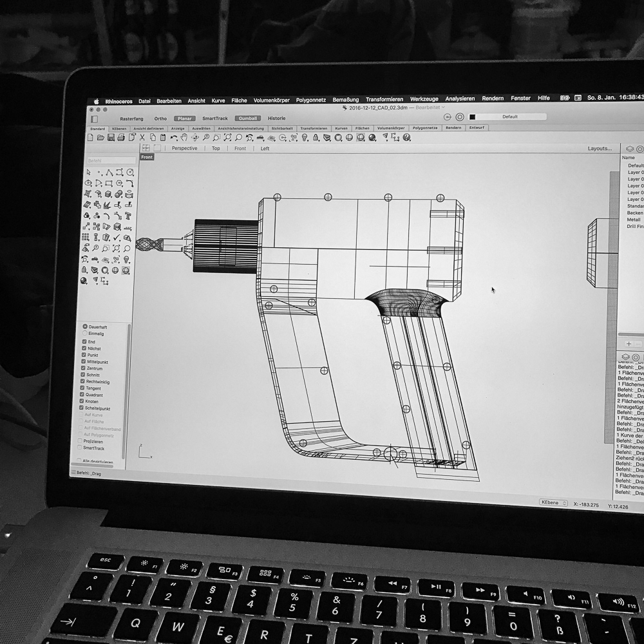
Task: Toggle the Ortho button
Action: (x=160, y=118)
